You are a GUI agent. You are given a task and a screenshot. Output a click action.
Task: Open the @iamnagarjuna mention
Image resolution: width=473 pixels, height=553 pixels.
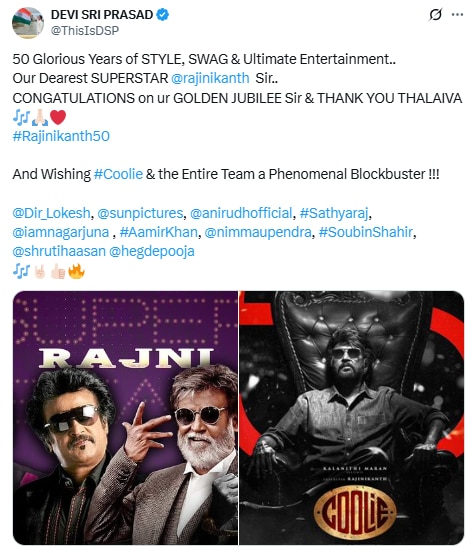61,232
